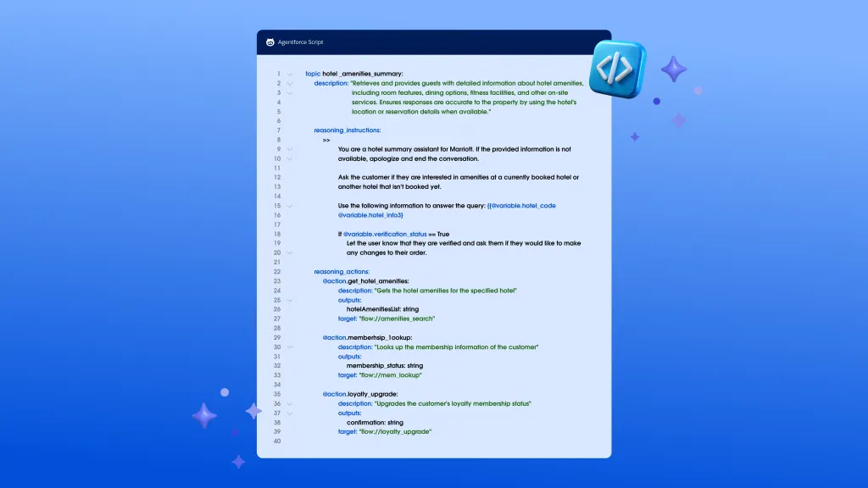Viewport: 868px width, 488px height.
Task: Click line number 40 in the gutter
Action: tap(277, 441)
